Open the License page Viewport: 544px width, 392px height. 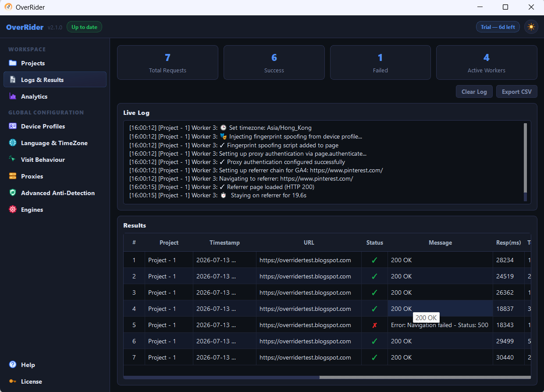point(55,381)
